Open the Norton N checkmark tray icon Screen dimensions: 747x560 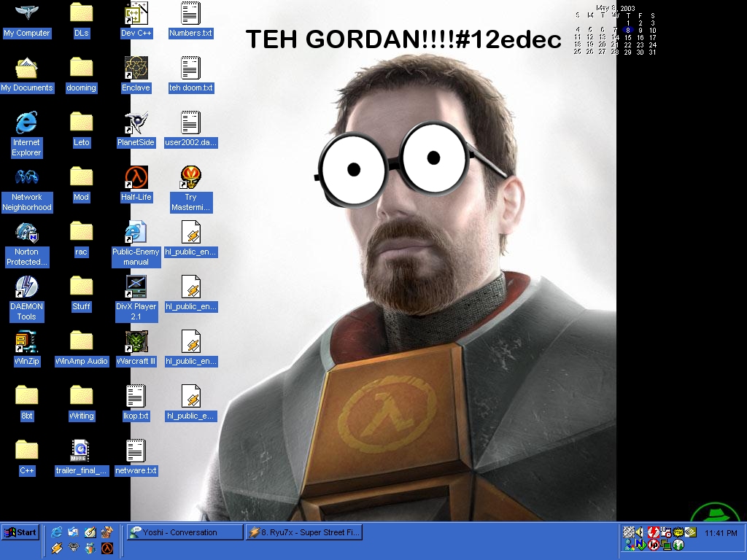pyautogui.click(x=640, y=545)
